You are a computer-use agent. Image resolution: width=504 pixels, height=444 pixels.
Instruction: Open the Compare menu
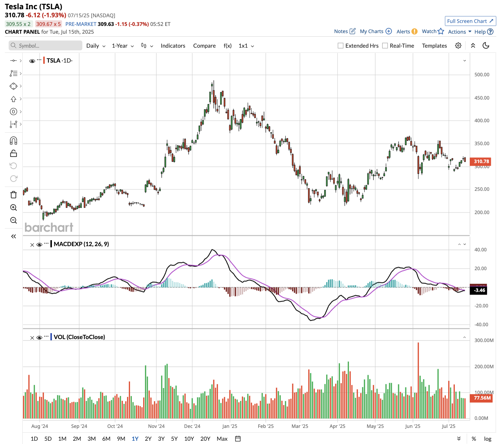(204, 46)
